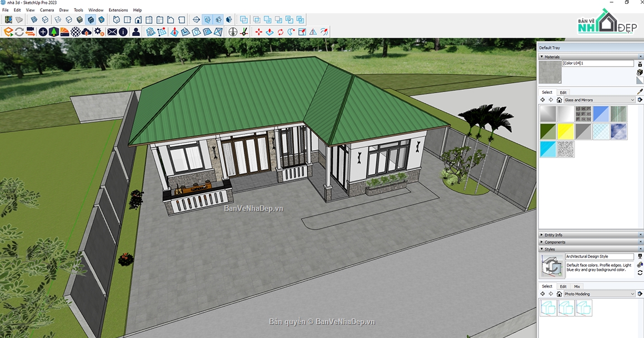Click the Enscape upload cloud icon

pos(87,32)
